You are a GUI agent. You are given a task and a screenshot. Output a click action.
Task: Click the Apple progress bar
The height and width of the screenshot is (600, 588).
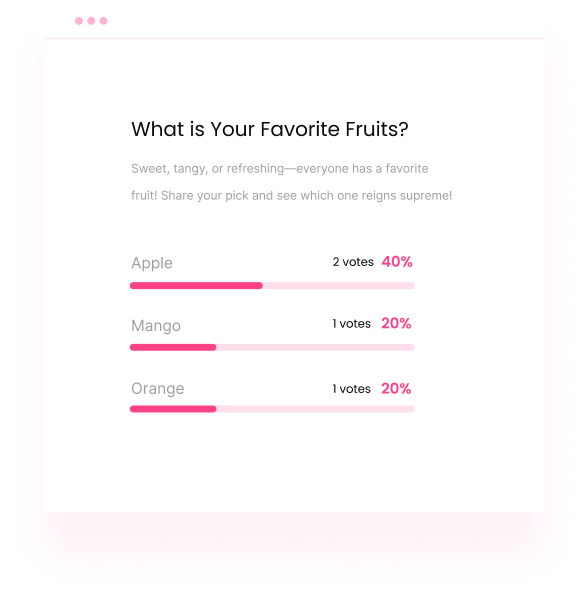click(272, 285)
